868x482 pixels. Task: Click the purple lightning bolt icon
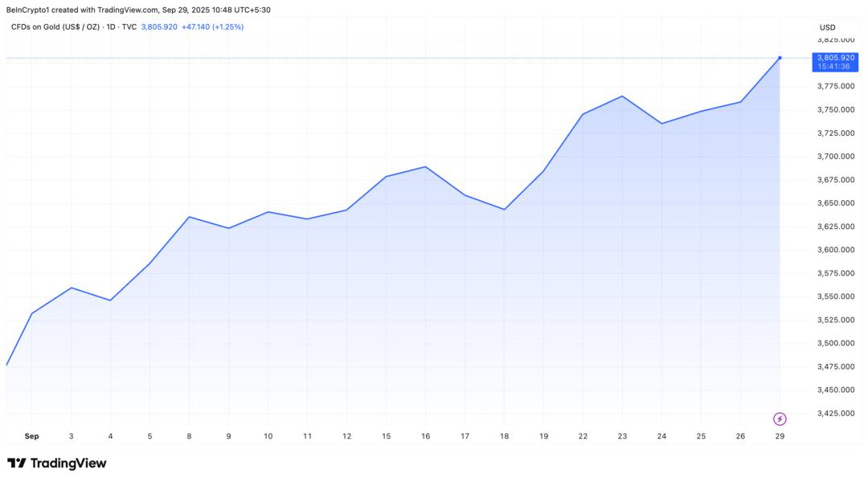point(780,419)
